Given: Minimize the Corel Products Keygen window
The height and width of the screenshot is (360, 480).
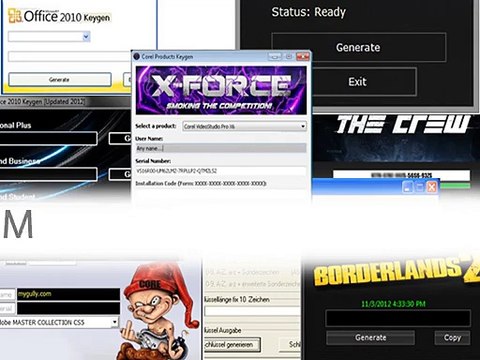Looking at the screenshot, I should pyautogui.click(x=274, y=57).
